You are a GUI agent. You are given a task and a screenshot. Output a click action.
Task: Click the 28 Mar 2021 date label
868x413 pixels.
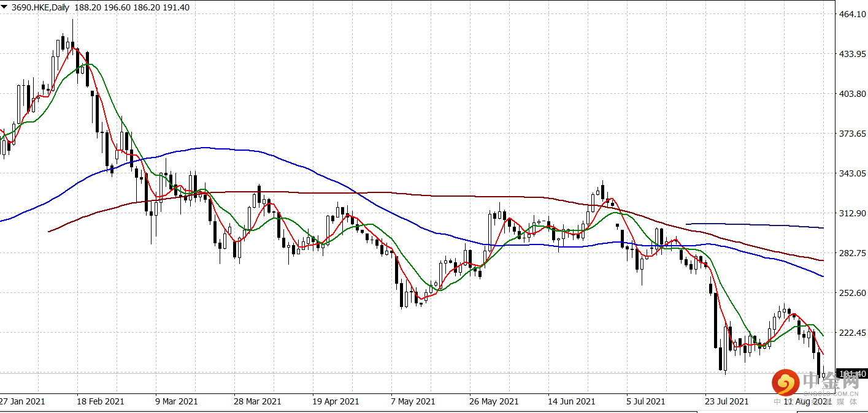click(258, 401)
